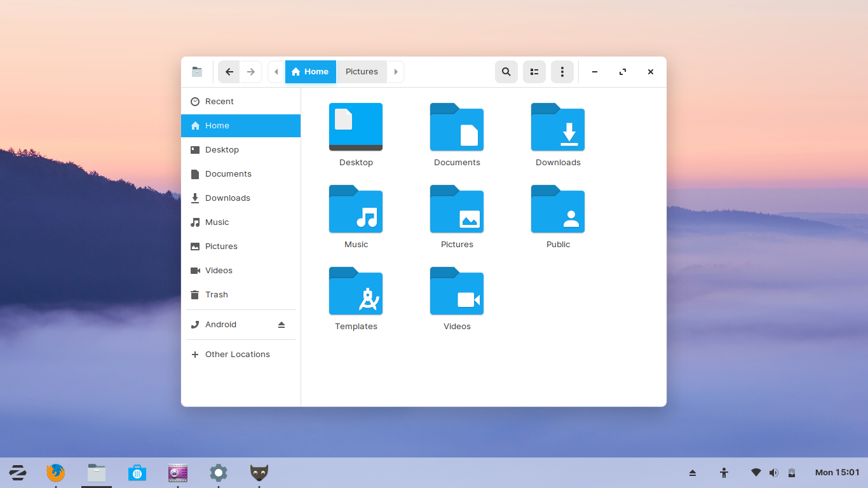Open the Software store from the taskbar
Screen dimensions: 868x488
pos(137,473)
